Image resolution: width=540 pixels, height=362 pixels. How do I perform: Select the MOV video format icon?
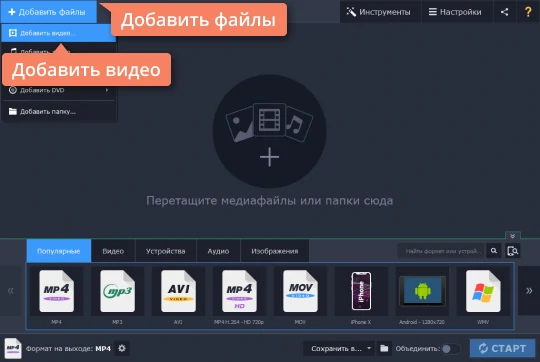[x=300, y=292]
